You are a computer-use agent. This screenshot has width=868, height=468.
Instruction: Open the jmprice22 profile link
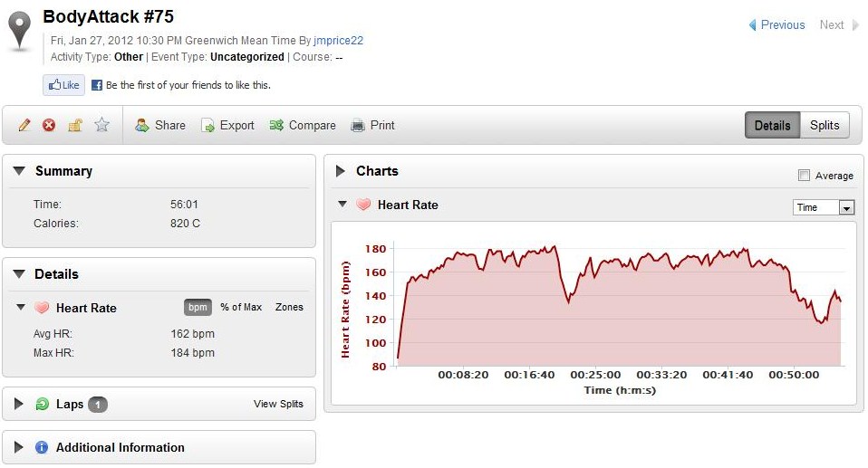pos(338,41)
